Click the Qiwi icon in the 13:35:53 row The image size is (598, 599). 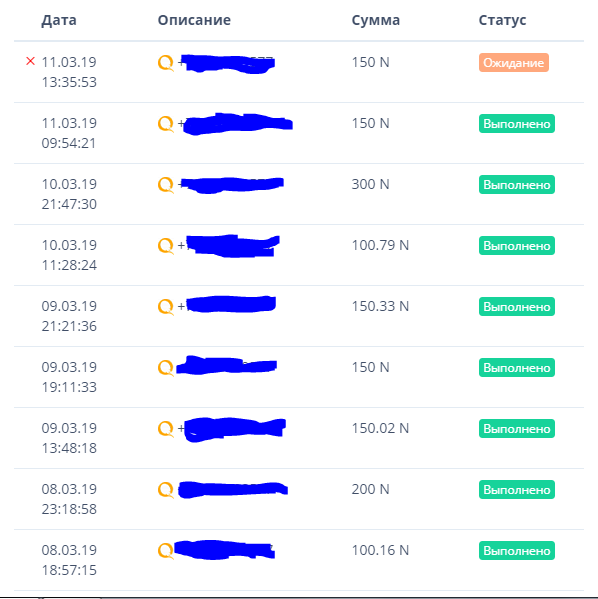tap(166, 63)
